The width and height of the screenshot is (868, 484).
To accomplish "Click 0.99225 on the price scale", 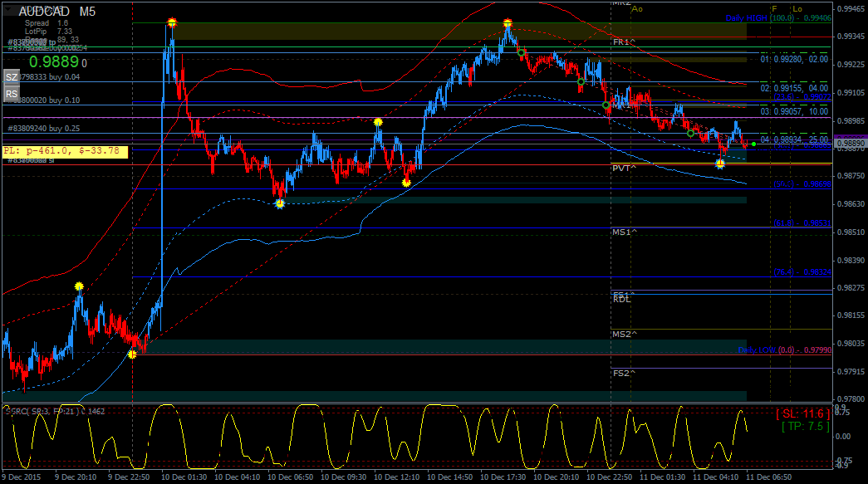I will [851, 65].
